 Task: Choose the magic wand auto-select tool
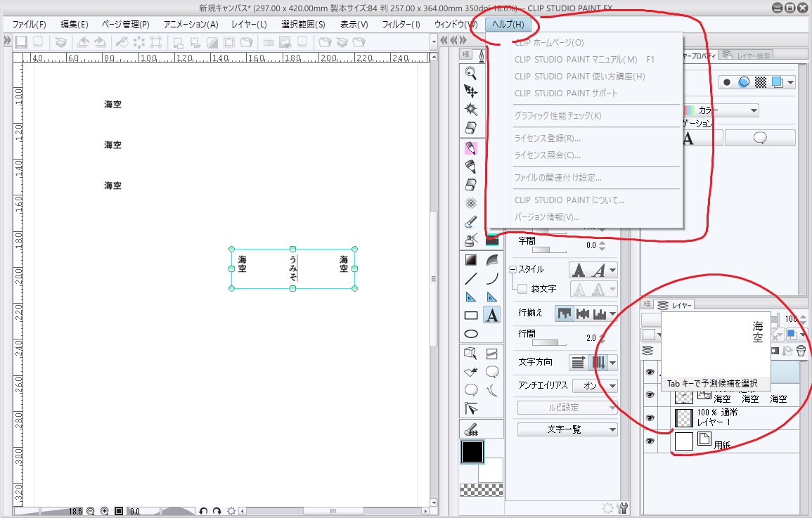pos(471,110)
